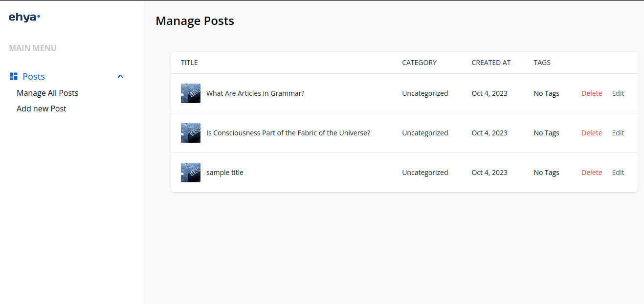The height and width of the screenshot is (304, 644).
Task: Select 'Add new Post' from the main menu
Action: [x=41, y=109]
